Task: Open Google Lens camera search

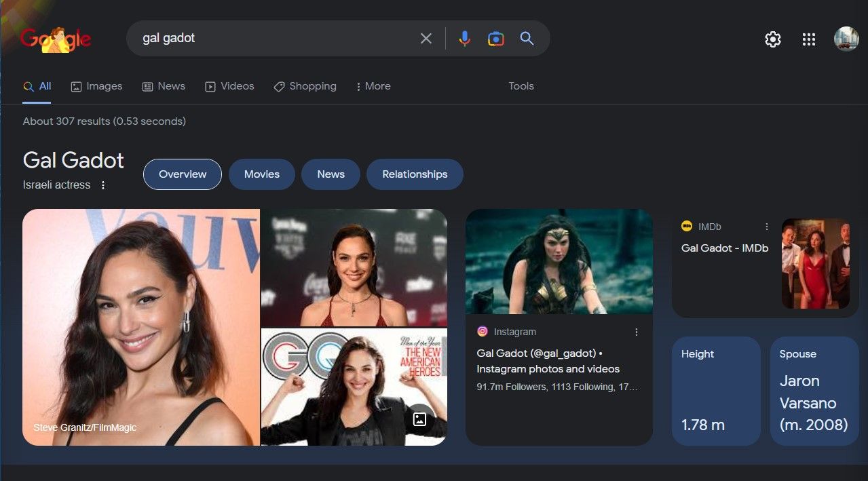Action: pos(496,39)
